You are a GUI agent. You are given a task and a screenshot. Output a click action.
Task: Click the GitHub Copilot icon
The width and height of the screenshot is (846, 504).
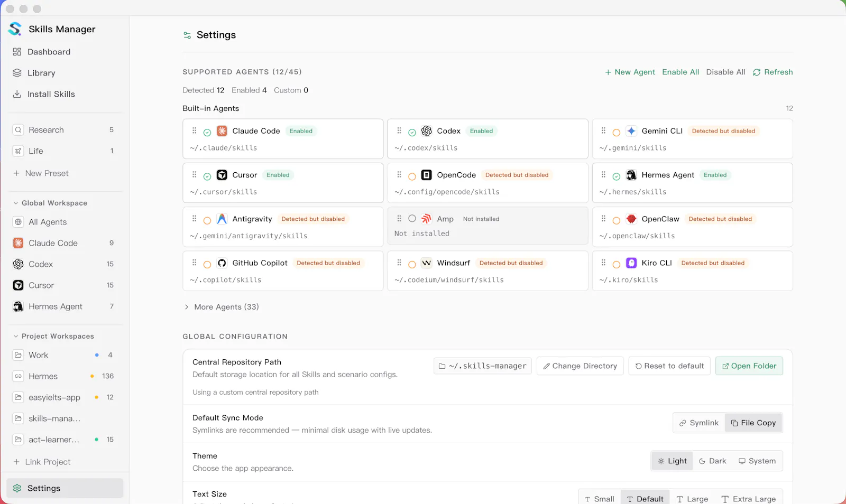click(222, 263)
